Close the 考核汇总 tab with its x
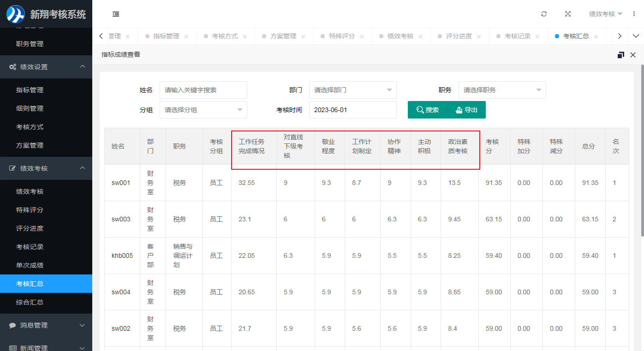The height and width of the screenshot is (351, 644). click(596, 36)
